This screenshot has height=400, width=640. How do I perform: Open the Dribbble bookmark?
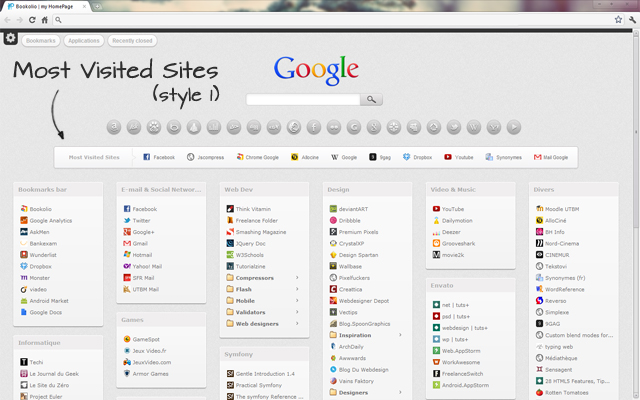[x=345, y=220]
